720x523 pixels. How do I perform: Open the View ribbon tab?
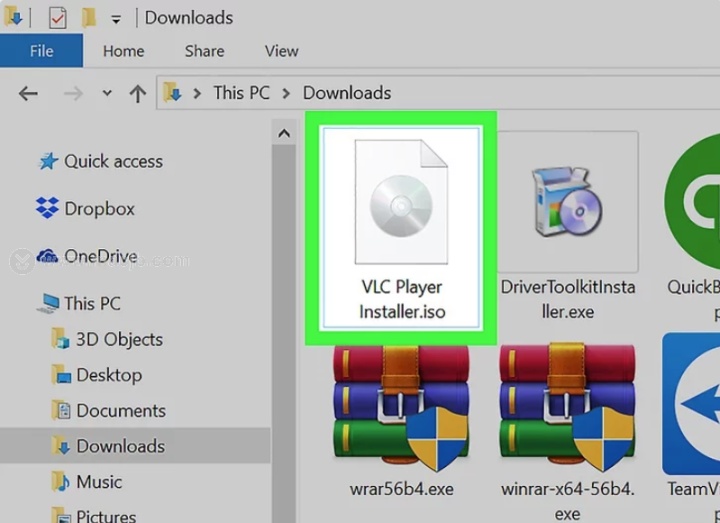[x=281, y=51]
